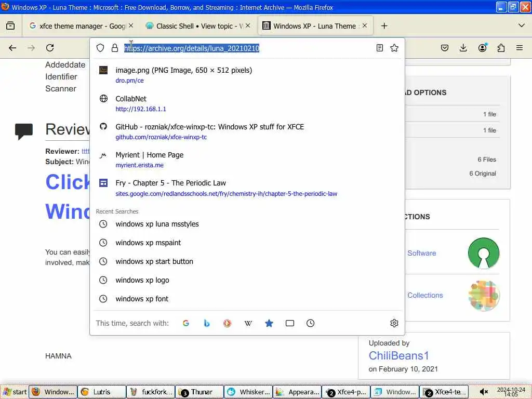Image resolution: width=532 pixels, height=399 pixels.
Task: Open a new tab
Action: [x=384, y=26]
